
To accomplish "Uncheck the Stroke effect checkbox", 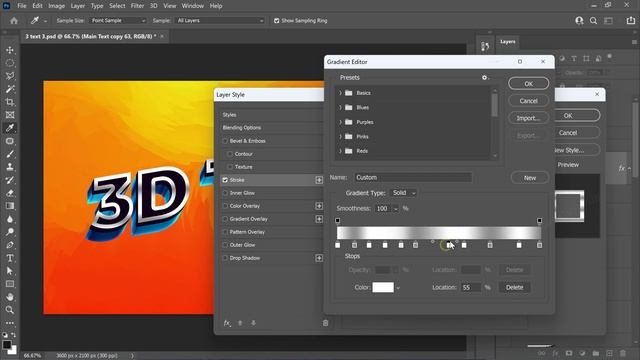I will tap(225, 180).
